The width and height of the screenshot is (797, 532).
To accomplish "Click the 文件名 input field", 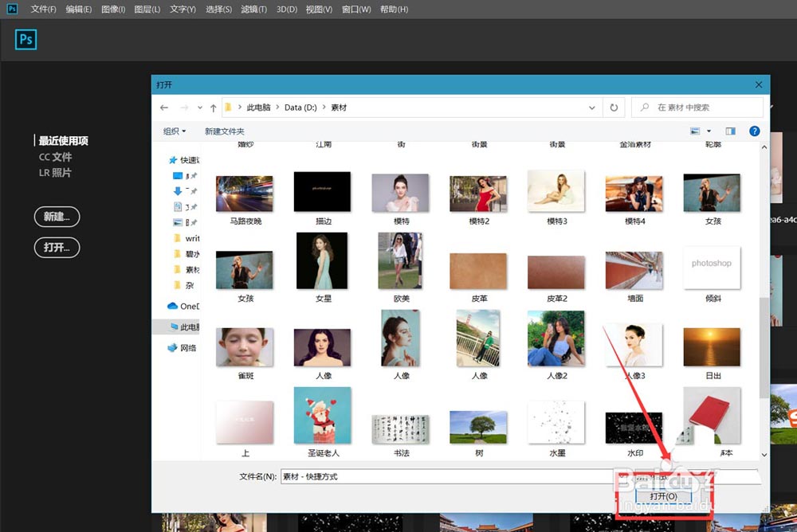I will coord(446,476).
